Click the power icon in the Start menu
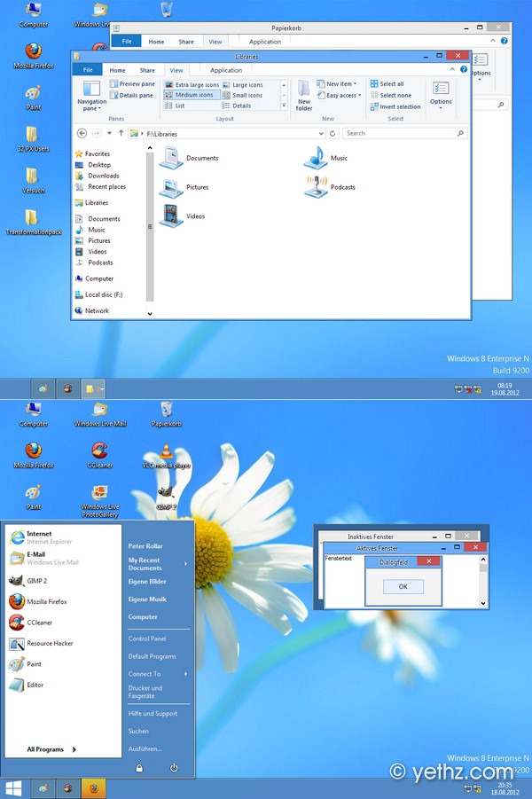This screenshot has height=799, width=532. tap(174, 767)
